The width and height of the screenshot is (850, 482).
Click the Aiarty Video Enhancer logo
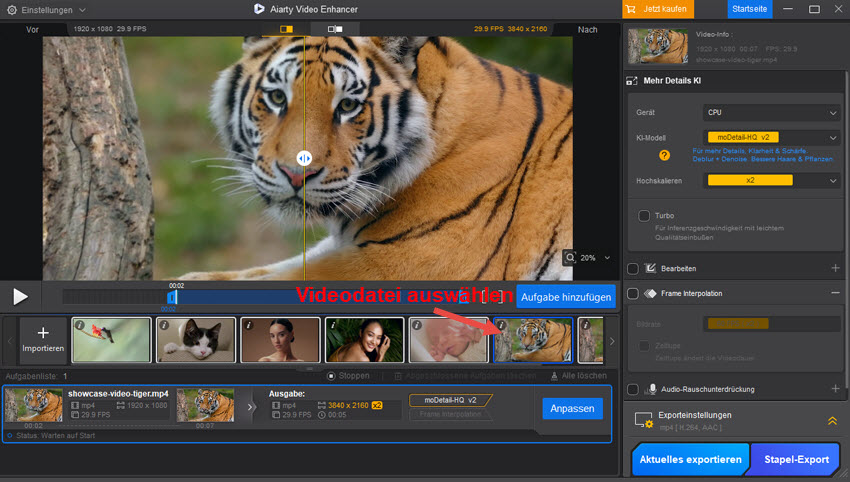tap(259, 9)
